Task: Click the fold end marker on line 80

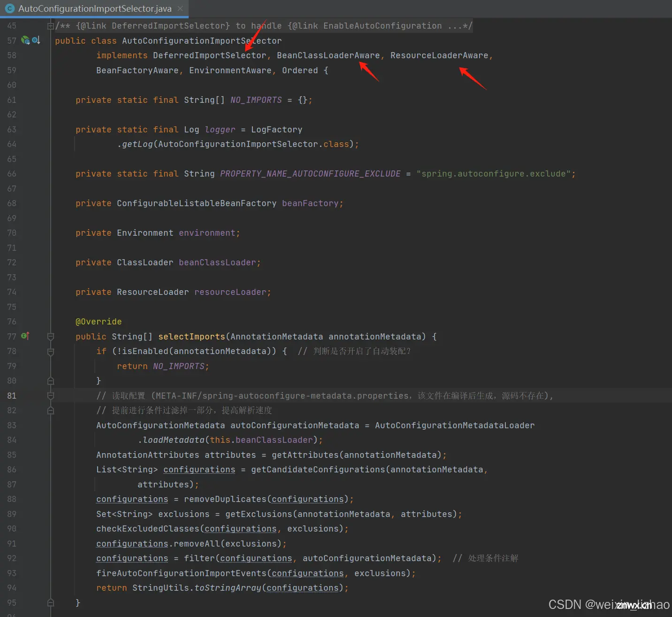Action: (x=51, y=381)
